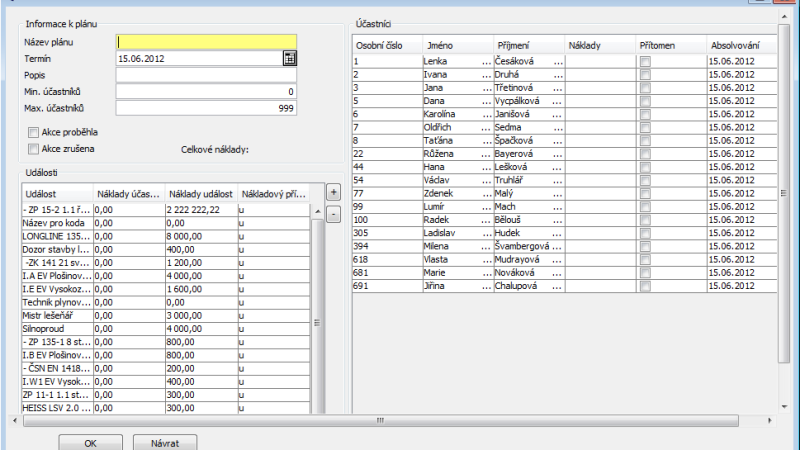The image size is (800, 450).
Task: Click the ellipsis beside name Václav
Action: point(486,180)
